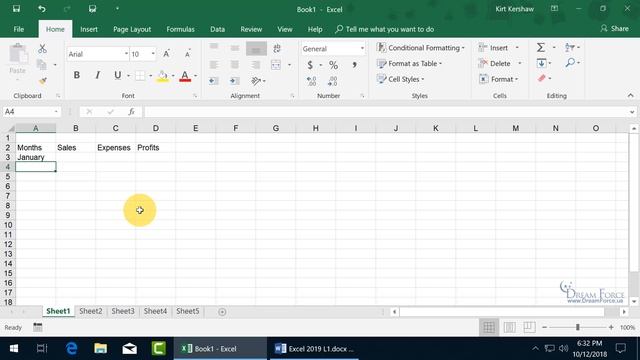Click the Insert cells button

point(493,48)
